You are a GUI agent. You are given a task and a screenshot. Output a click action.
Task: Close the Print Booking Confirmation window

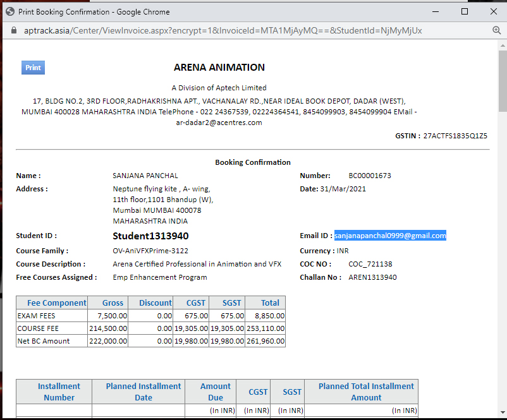tap(494, 11)
